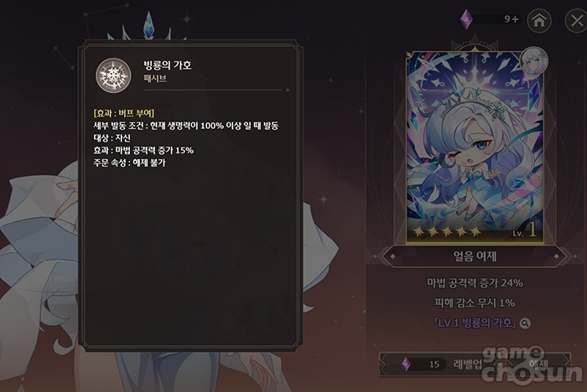
Task: Click the 해제 button
Action: coord(538,364)
